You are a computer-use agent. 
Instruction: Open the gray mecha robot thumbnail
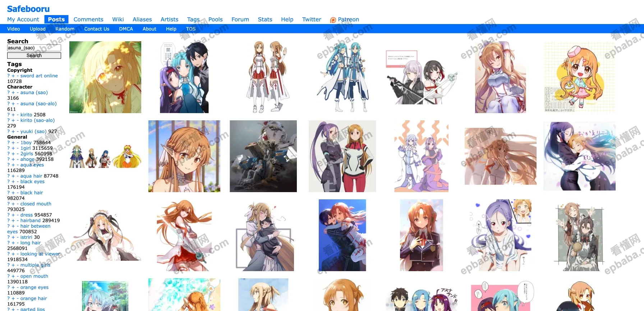[263, 156]
